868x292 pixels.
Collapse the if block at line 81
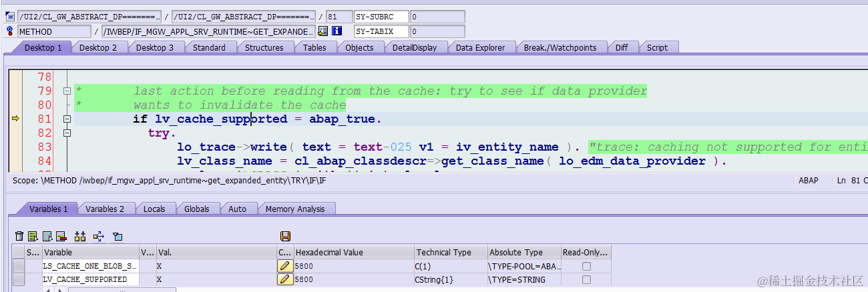tap(67, 119)
